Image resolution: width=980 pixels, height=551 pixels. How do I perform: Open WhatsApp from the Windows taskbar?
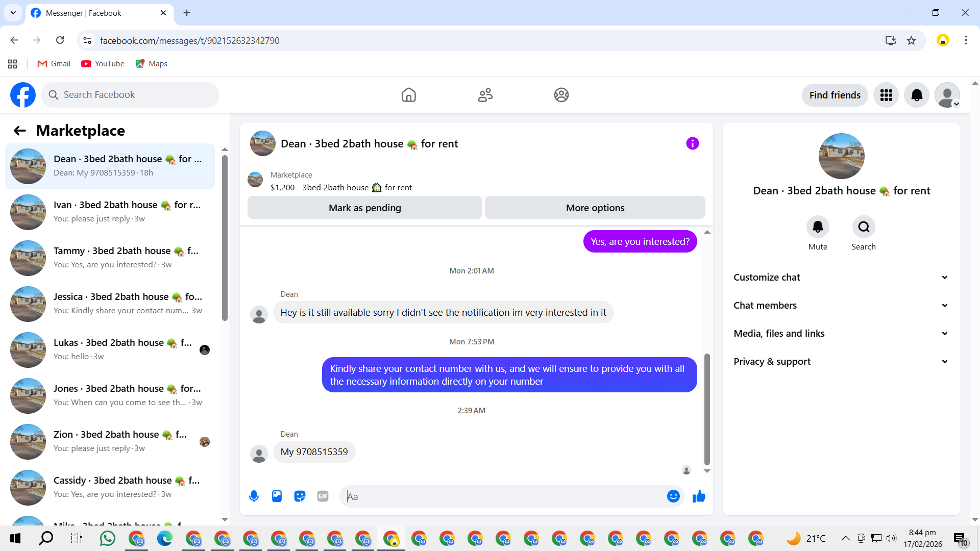[x=108, y=538]
